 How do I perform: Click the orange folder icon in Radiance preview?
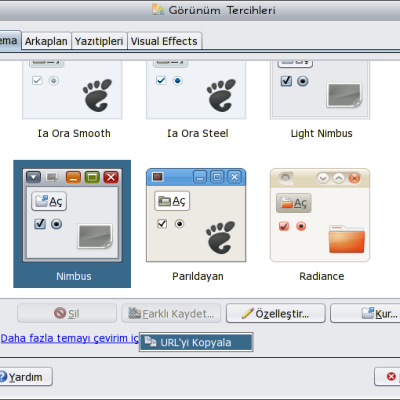point(347,239)
